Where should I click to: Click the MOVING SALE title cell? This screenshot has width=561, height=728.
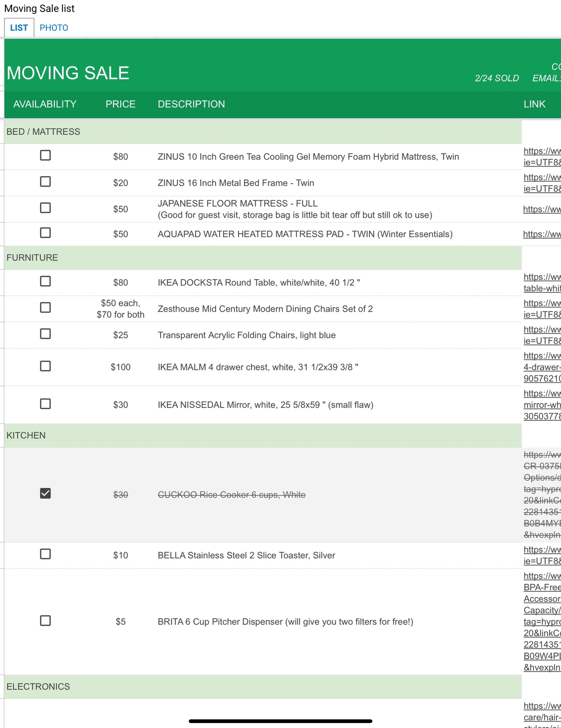pos(68,73)
